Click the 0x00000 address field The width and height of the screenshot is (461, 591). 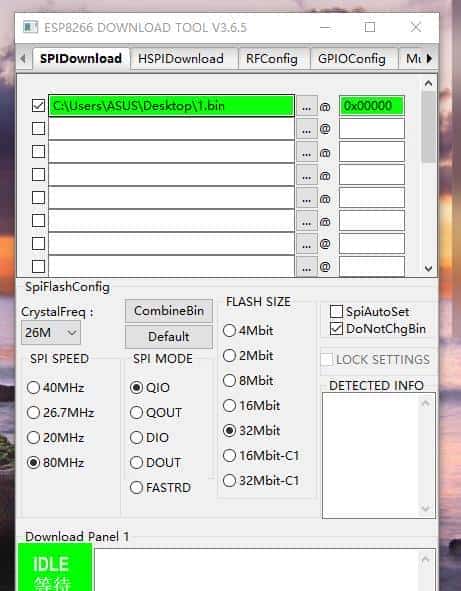click(x=372, y=106)
